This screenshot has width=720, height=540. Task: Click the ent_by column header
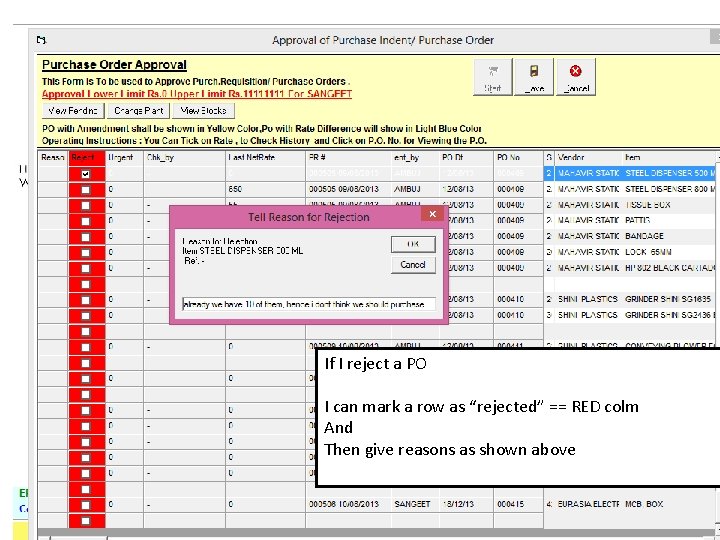(x=416, y=158)
